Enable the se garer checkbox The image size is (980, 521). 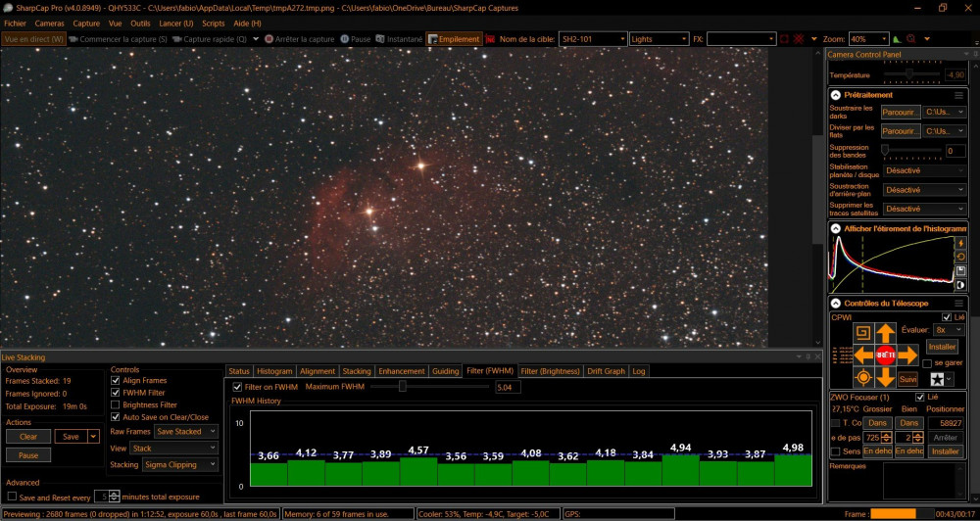[927, 363]
